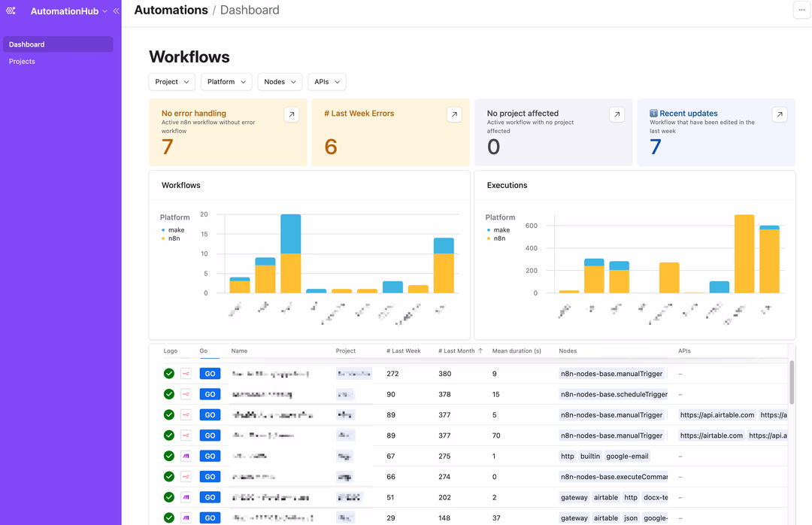Viewport: 812px width, 525px height.
Task: Click the make logo in the 67 last-week row
Action: 186,456
